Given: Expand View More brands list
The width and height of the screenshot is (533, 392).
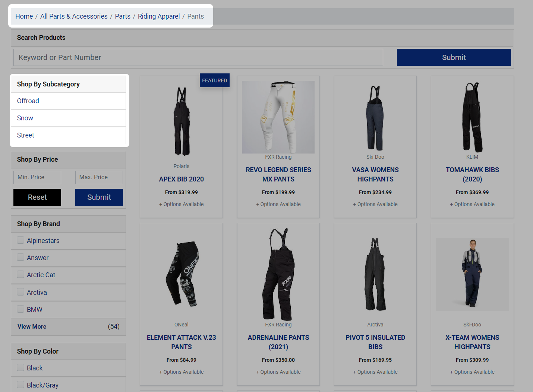Looking at the screenshot, I should click(32, 326).
